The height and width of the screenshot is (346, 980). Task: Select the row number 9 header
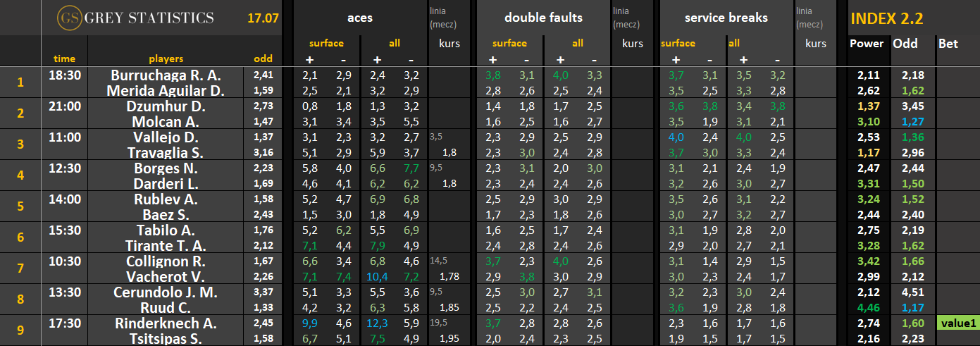point(20,330)
